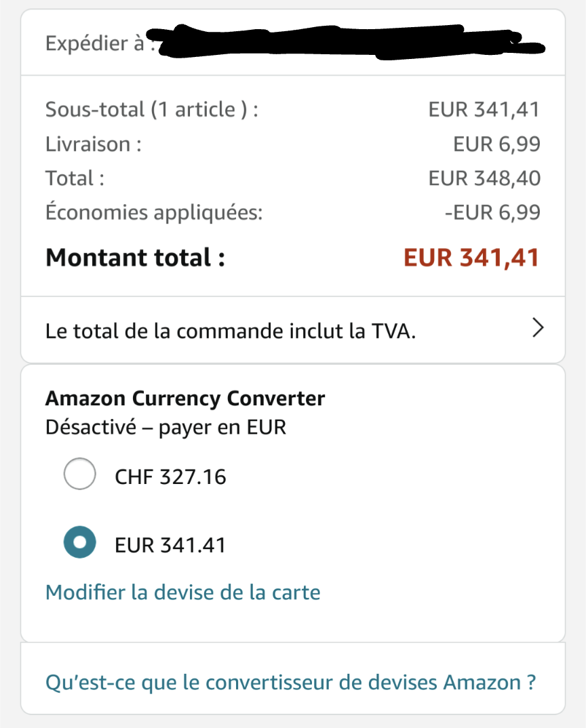Click the "Montant total :" label
The height and width of the screenshot is (728, 586).
[x=135, y=258]
